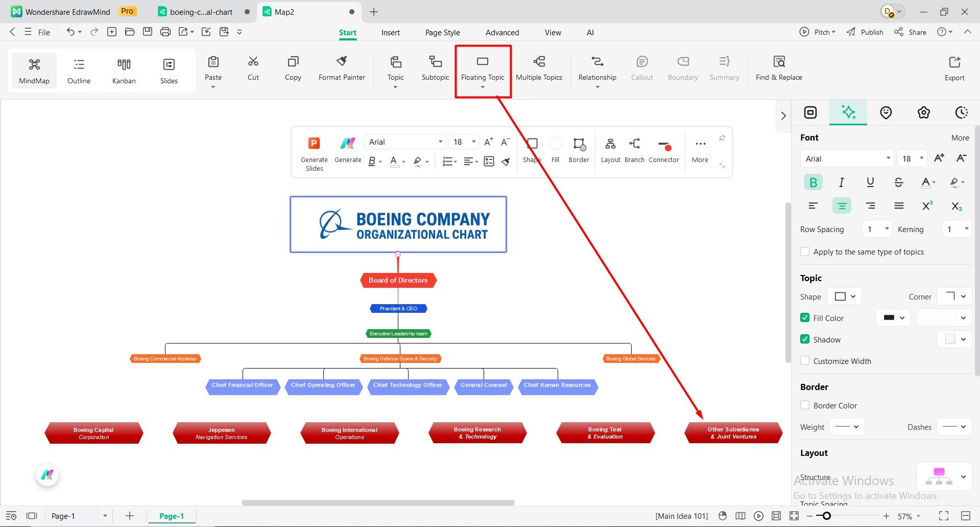This screenshot has height=527, width=980.
Task: Open Connector option in floating toolbar
Action: tap(664, 151)
